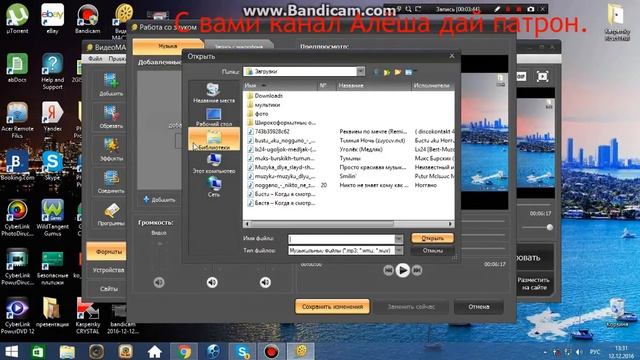Sort file list by Название column
Screen dimensions: 640x360
(x=373, y=85)
